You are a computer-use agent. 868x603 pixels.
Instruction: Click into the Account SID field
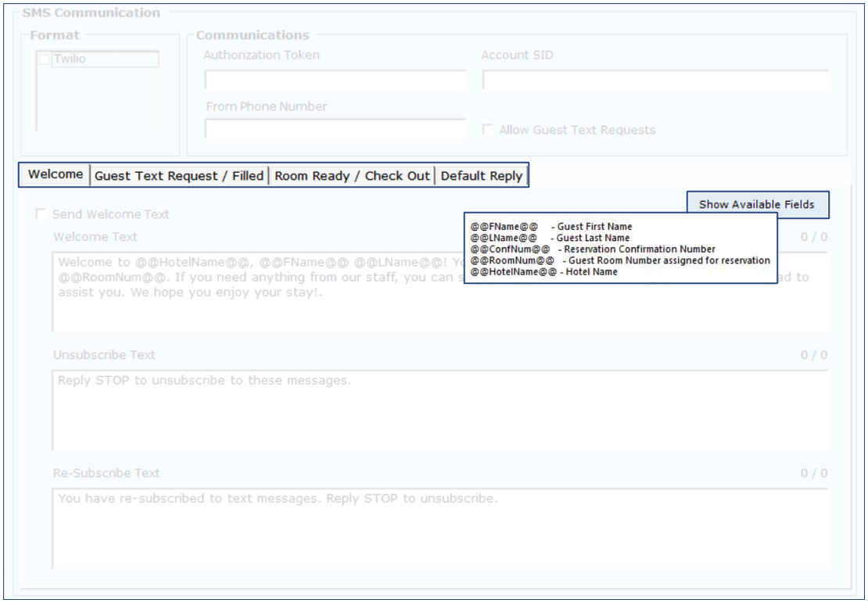click(655, 81)
